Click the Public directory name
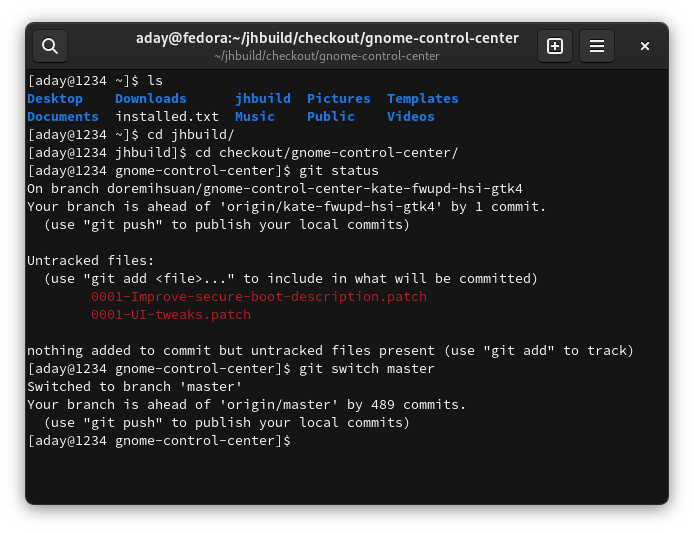Image resolution: width=694 pixels, height=533 pixels. [331, 117]
